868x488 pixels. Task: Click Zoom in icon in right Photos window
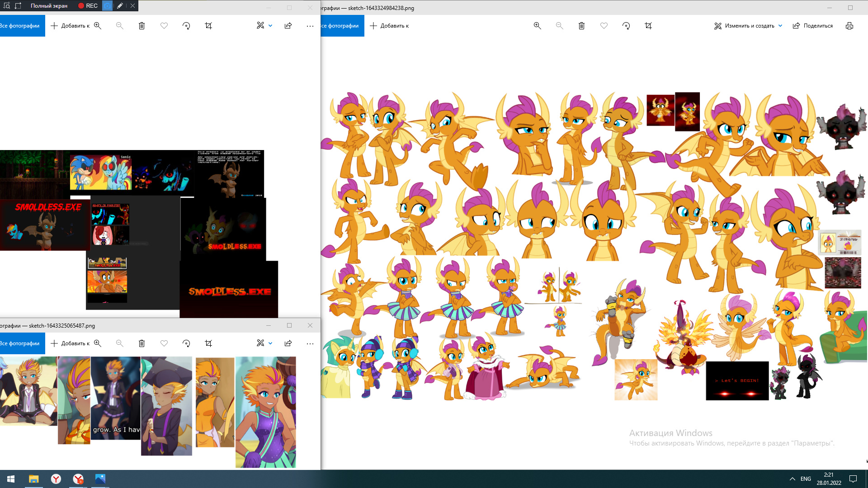pos(537,26)
